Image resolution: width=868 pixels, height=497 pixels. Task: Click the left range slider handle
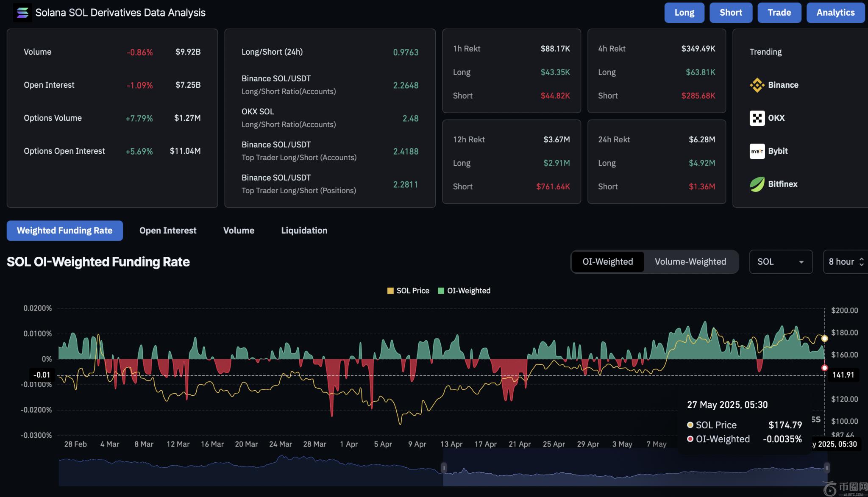443,468
